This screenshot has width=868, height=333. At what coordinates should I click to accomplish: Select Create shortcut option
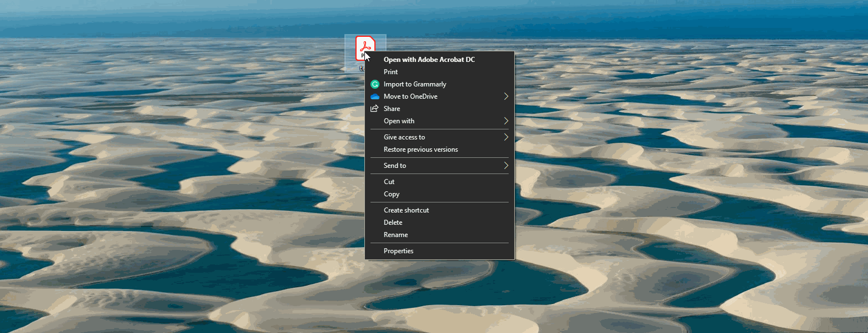point(440,210)
